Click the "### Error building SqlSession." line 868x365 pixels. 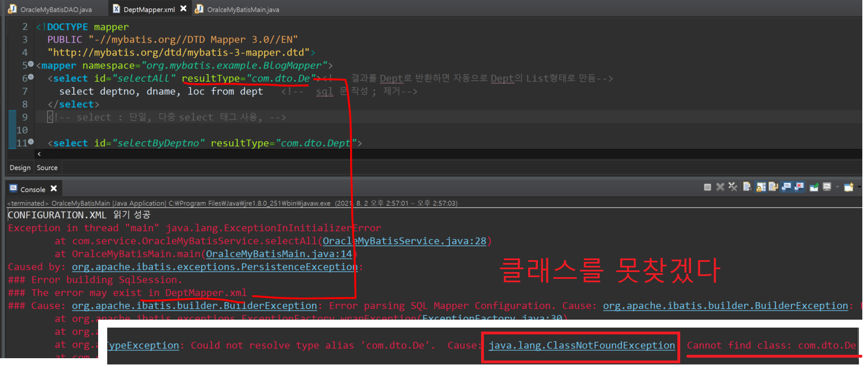95,280
